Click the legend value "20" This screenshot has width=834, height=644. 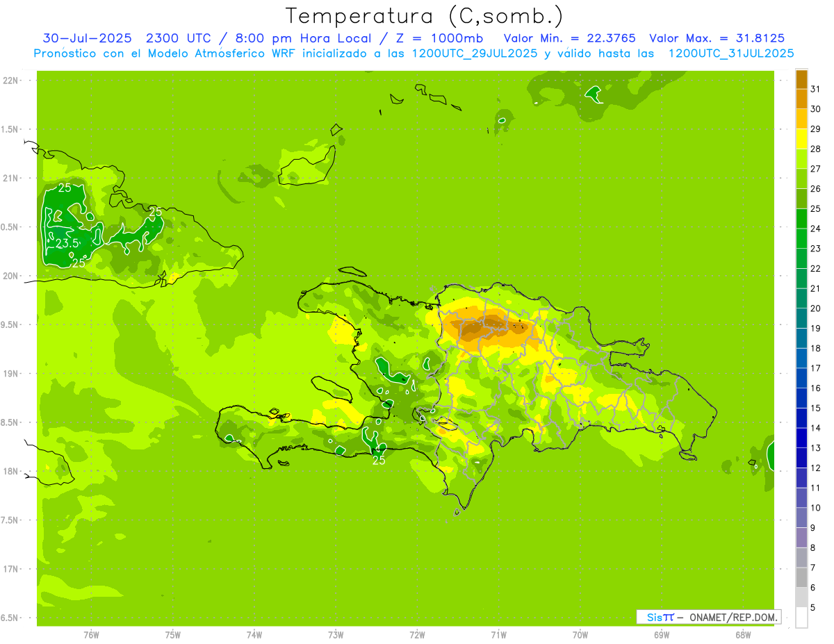pos(816,308)
